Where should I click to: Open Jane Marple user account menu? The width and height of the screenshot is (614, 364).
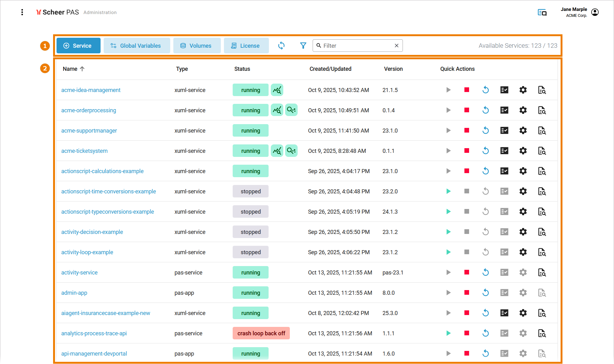pos(595,12)
